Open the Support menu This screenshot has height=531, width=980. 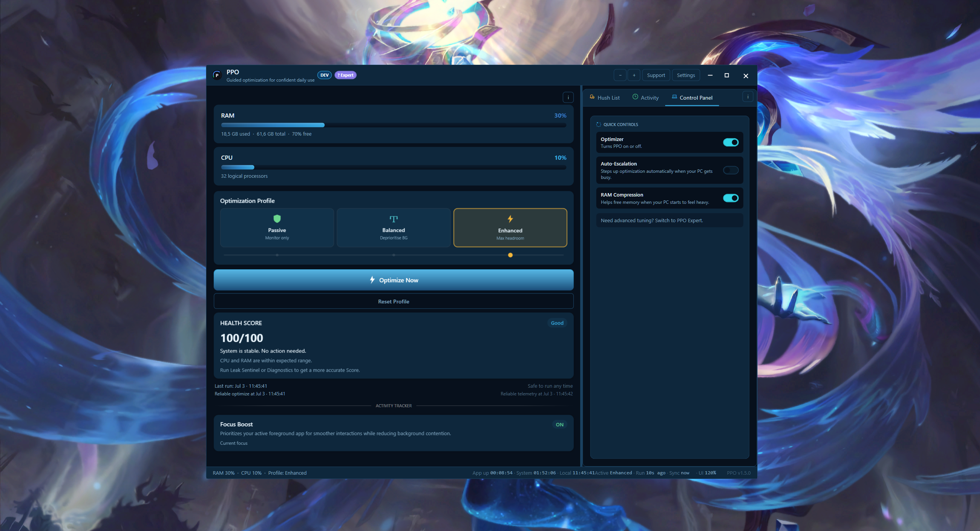pyautogui.click(x=656, y=75)
